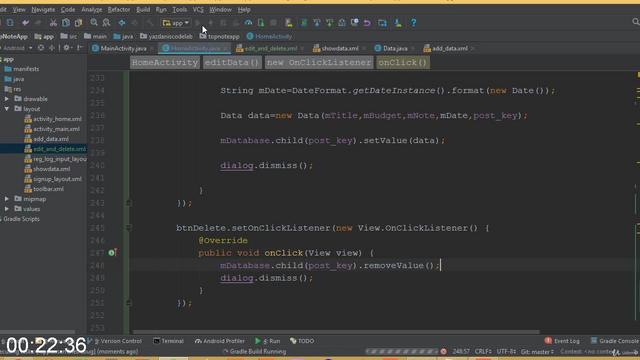
Task: Expand the values folder
Action: (7, 209)
